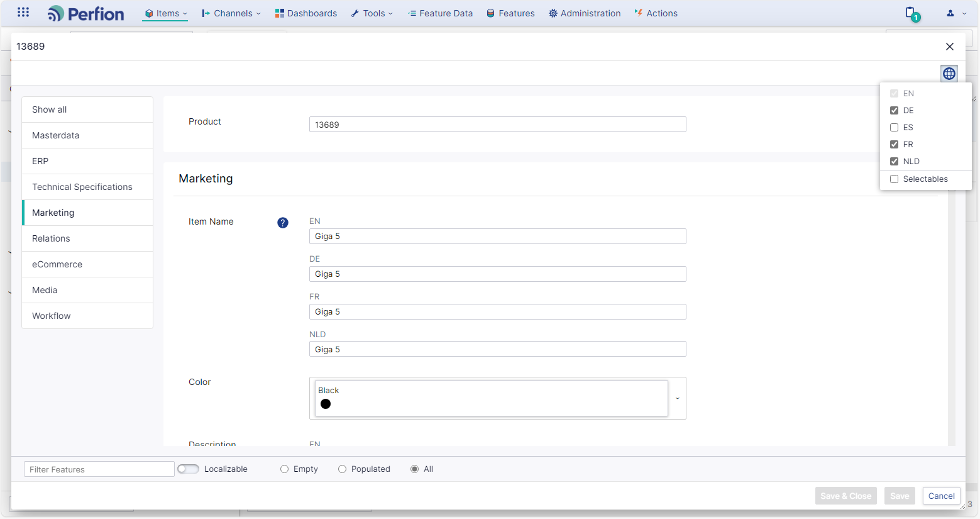980x519 pixels.
Task: Open the Relations tab
Action: pyautogui.click(x=87, y=238)
